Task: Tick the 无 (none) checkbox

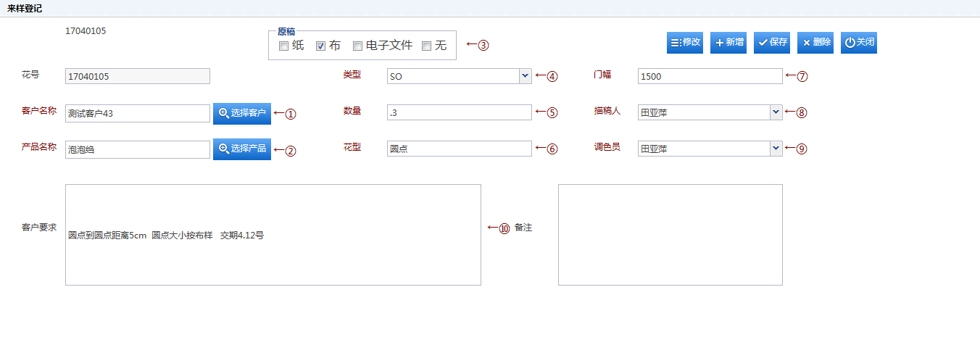Action: click(x=426, y=46)
